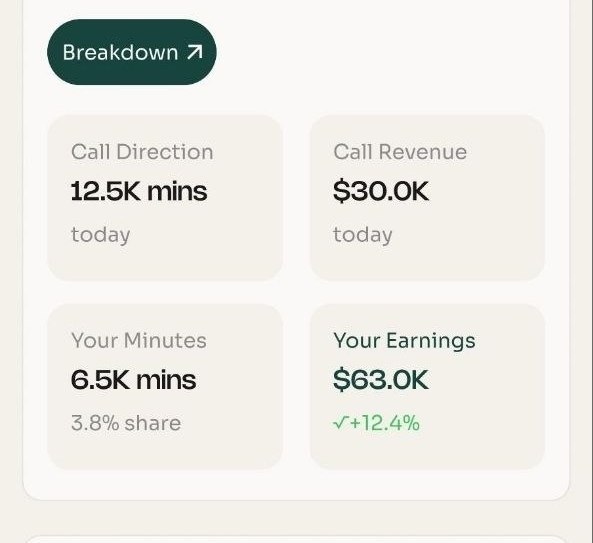Open the Call Revenue card

[427, 198]
